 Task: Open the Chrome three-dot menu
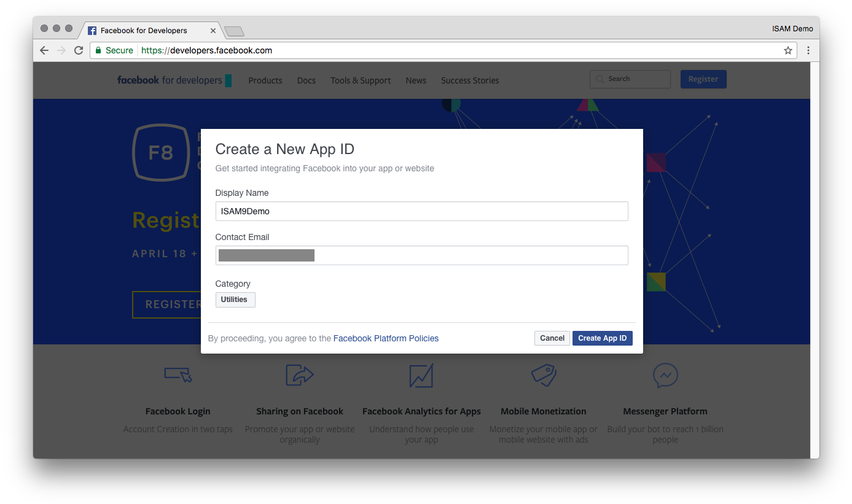click(808, 50)
